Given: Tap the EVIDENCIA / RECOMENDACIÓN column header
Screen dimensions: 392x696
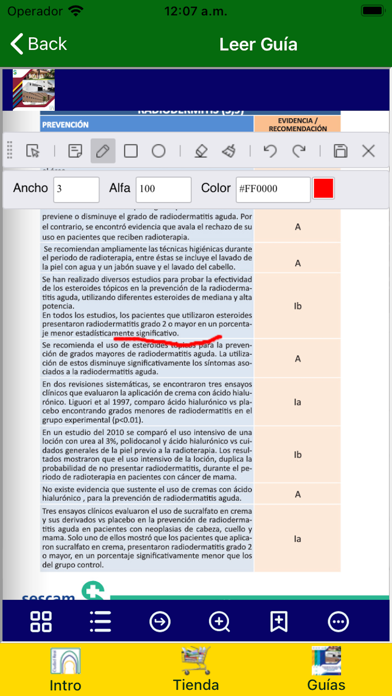Looking at the screenshot, I should click(x=297, y=124).
